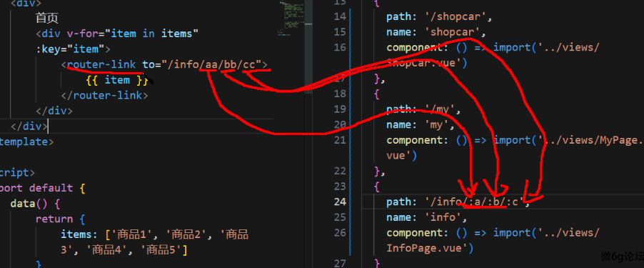
Task: Click the path '/shopcar' string
Action: 457,17
